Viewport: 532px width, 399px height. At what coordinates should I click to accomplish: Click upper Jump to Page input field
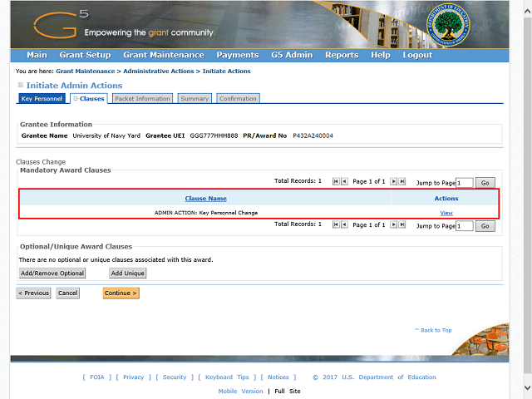(464, 183)
